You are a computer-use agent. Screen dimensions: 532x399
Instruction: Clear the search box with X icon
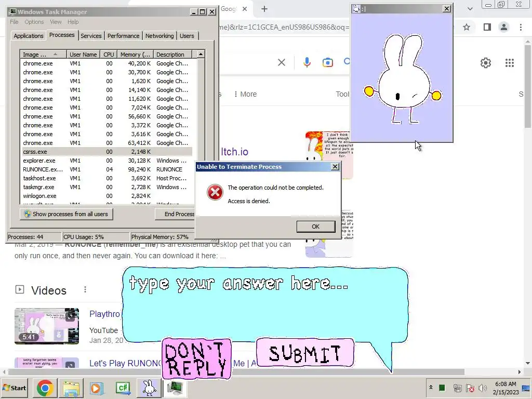point(281,62)
